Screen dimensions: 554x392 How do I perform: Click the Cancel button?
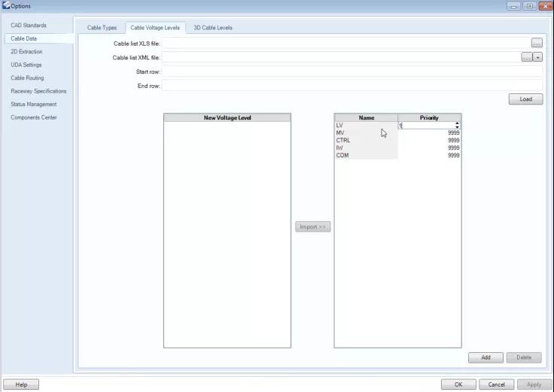[496, 384]
